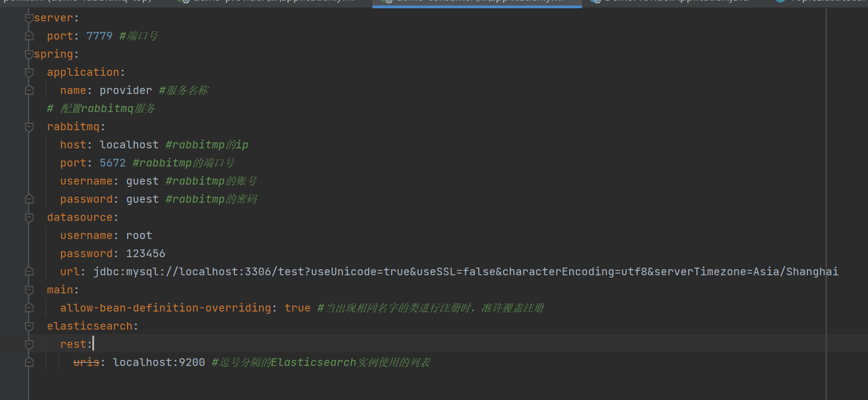Collapse the datasource block fold marker
The image size is (868, 400).
coord(29,218)
